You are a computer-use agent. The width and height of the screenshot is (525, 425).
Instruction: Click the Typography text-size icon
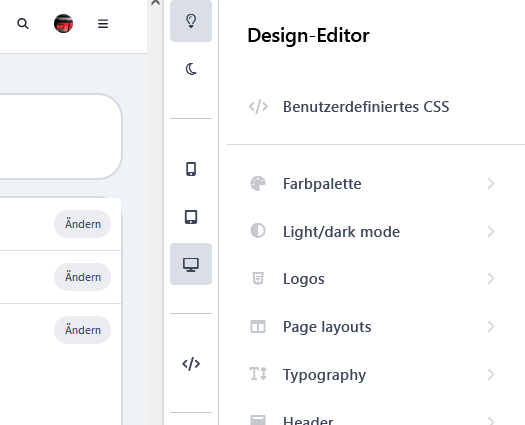tap(258, 374)
